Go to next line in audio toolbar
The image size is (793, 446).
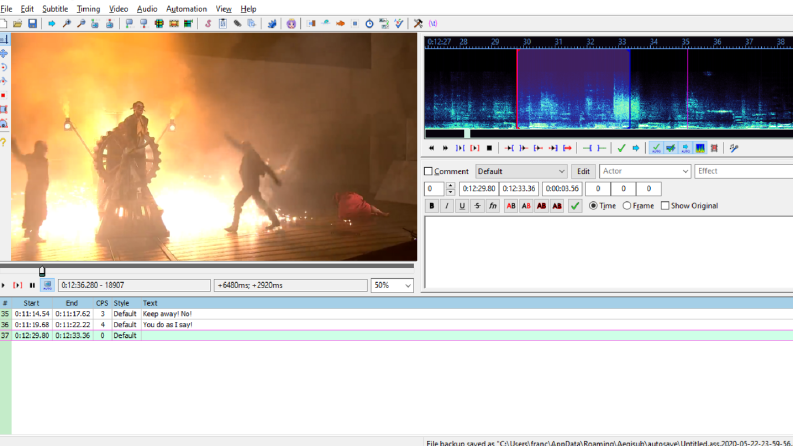point(445,148)
